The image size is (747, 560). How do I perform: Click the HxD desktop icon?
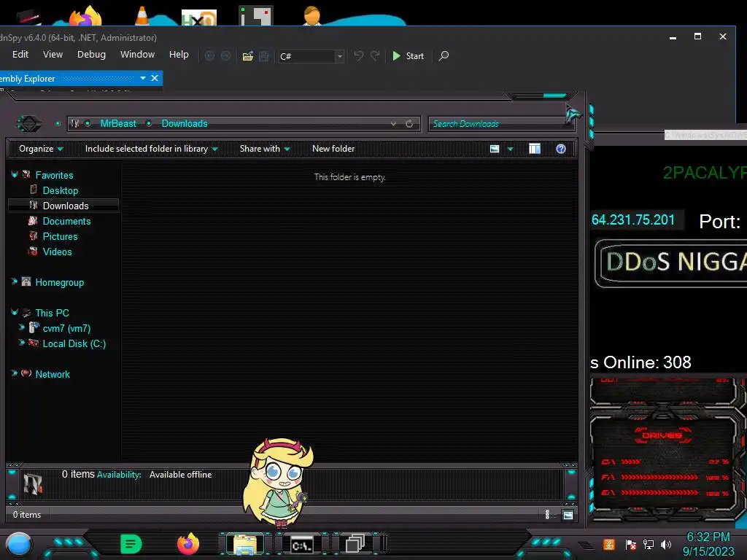199,17
